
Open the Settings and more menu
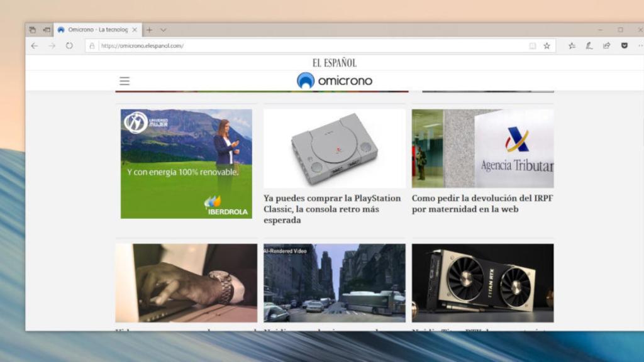(641, 45)
